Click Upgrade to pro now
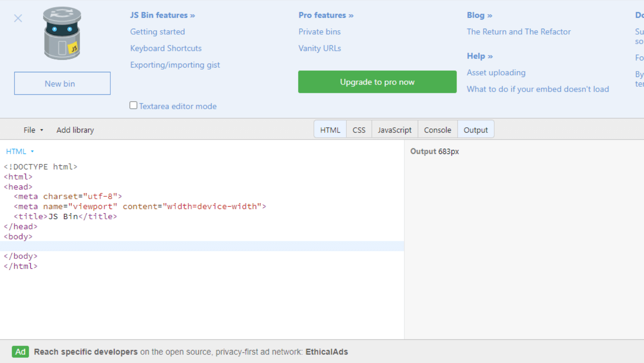Screen dimensions: 644x363 click(x=377, y=82)
